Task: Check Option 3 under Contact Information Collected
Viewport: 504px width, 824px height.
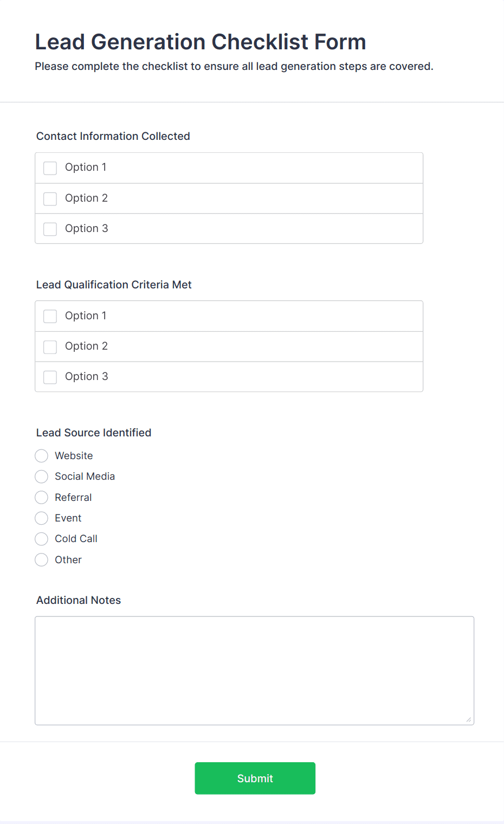Action: coord(50,229)
